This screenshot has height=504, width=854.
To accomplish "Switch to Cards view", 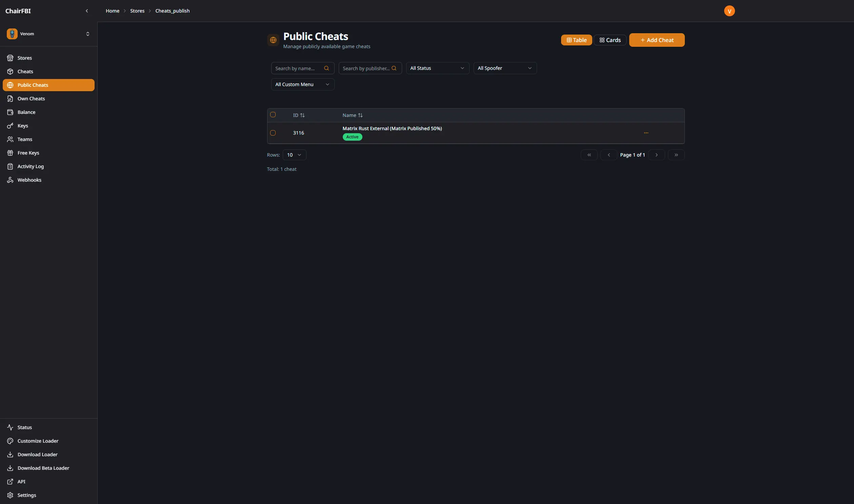I will click(610, 40).
